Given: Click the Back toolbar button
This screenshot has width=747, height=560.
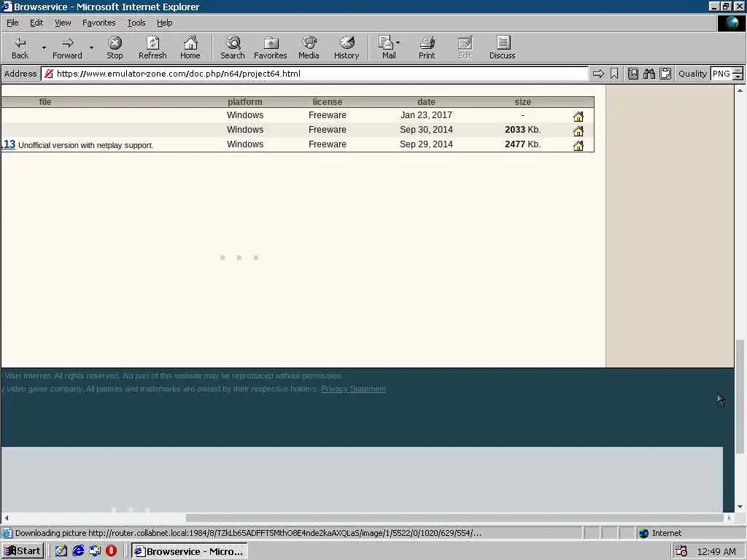Looking at the screenshot, I should tap(20, 47).
